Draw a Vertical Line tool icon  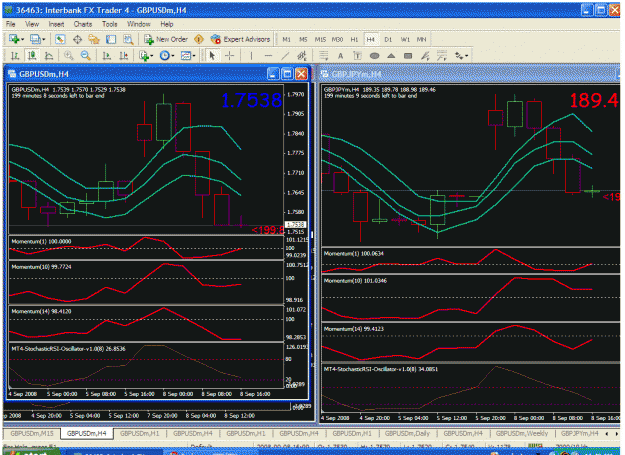tap(251, 55)
